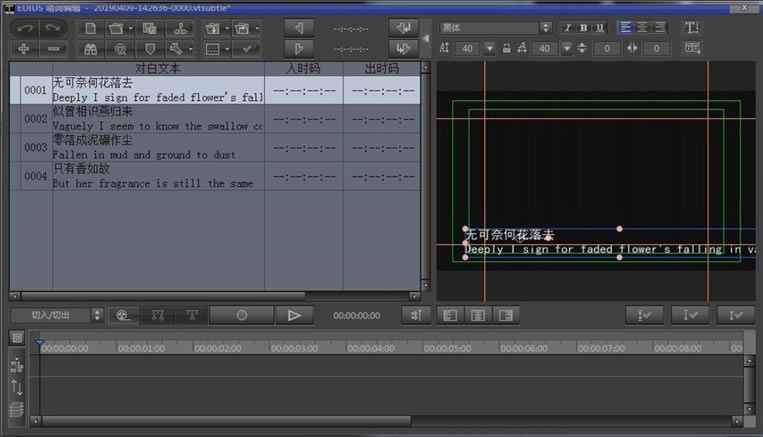Image resolution: width=763 pixels, height=437 pixels.
Task: Open a subtitle file with folder icon
Action: pos(116,29)
